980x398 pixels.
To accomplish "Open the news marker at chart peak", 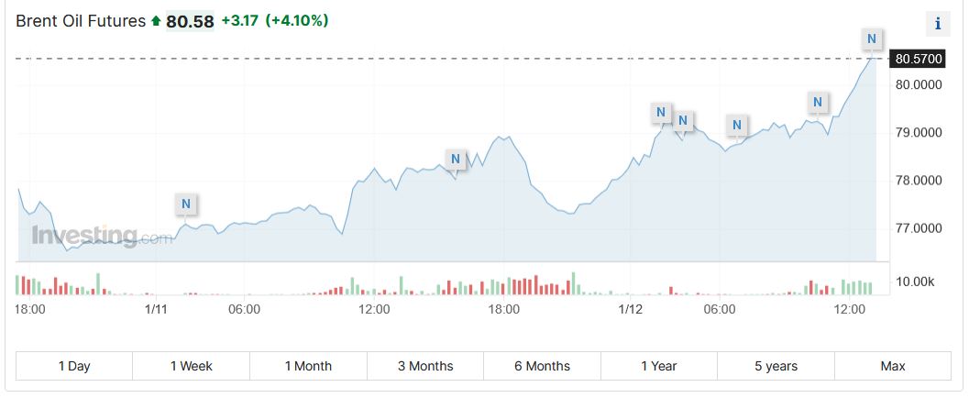I will [x=872, y=39].
